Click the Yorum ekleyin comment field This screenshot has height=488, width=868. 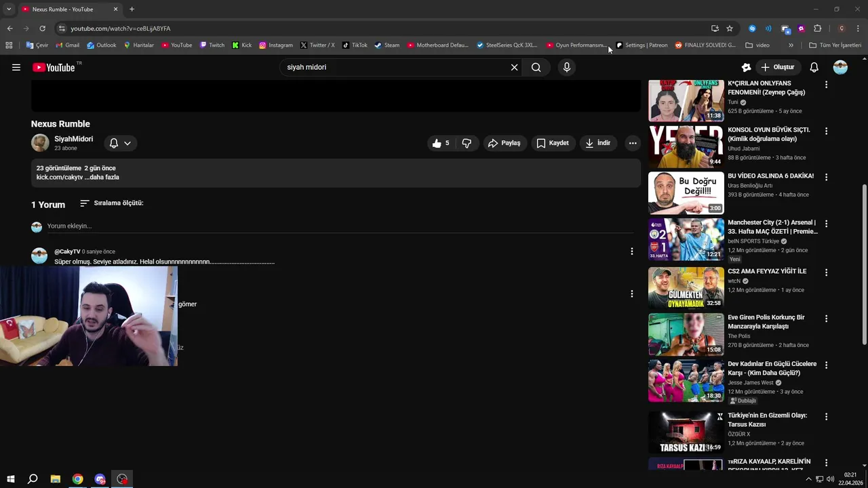tap(339, 226)
